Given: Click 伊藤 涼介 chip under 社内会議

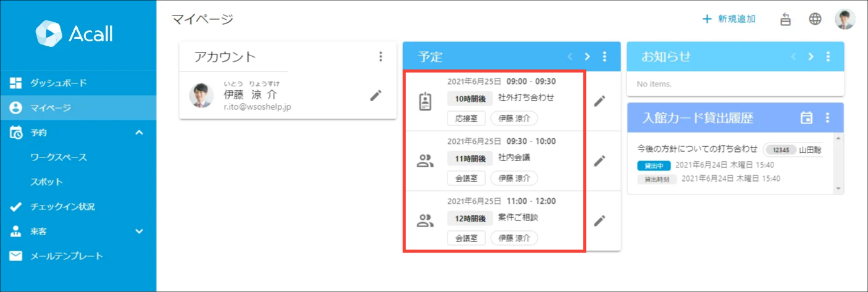Looking at the screenshot, I should pyautogui.click(x=514, y=178).
